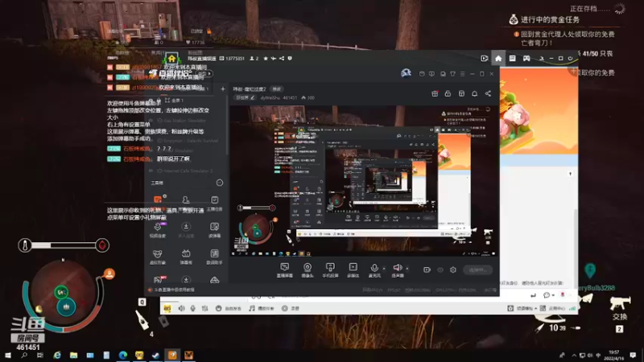The image size is (644, 362).
Task: Add the phone screen cast source (手机投屏)
Action: 330,269
